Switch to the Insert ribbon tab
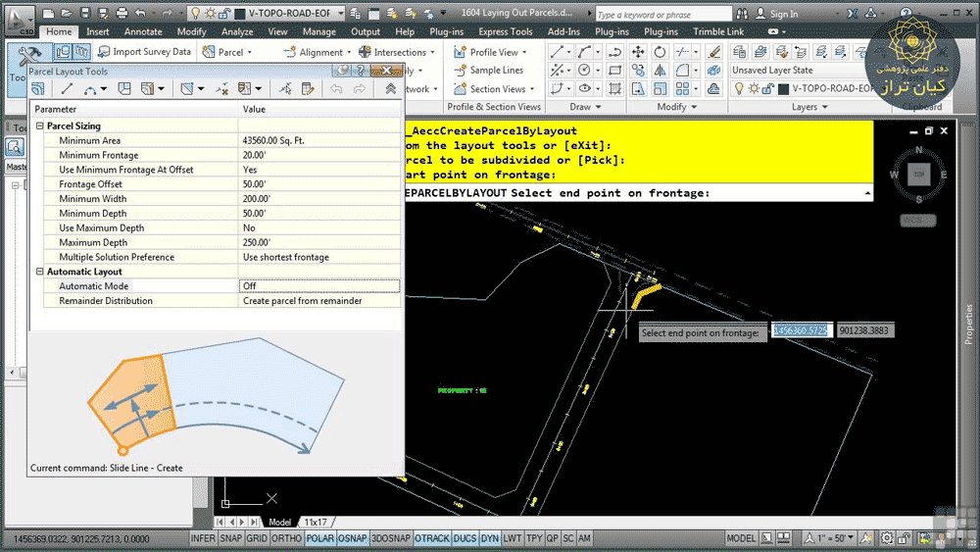Screen dimensions: 980x552 97,31
